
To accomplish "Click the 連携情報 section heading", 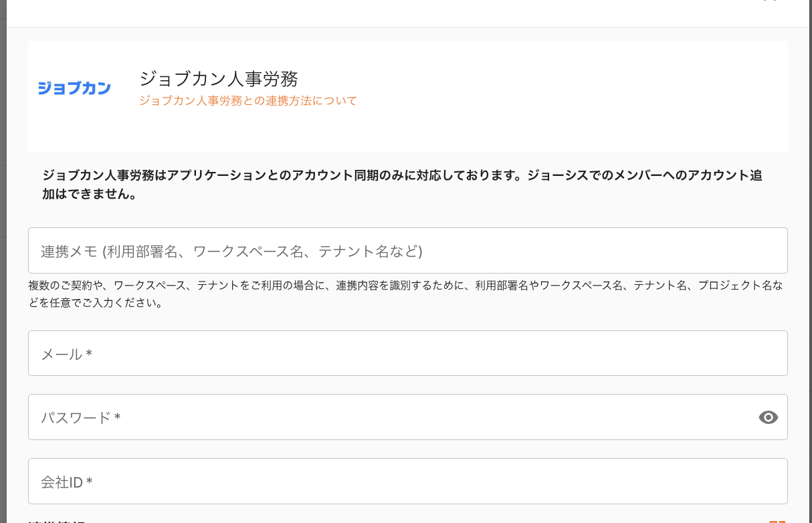I will 56,520.
